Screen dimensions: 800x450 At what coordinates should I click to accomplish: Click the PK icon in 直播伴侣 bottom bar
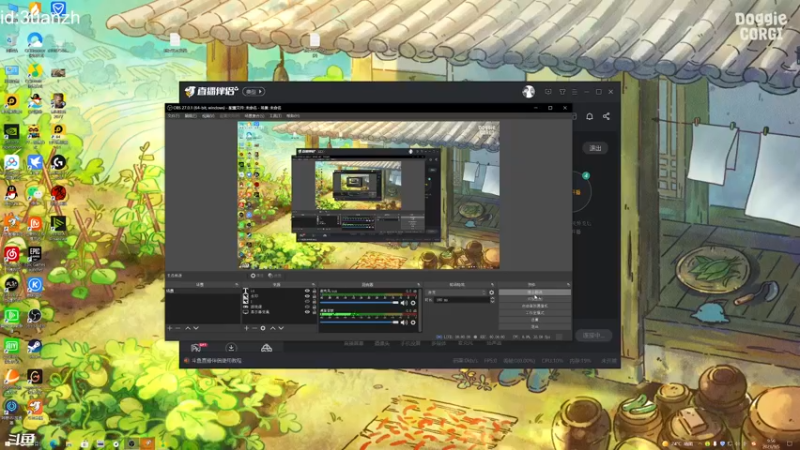(x=198, y=347)
